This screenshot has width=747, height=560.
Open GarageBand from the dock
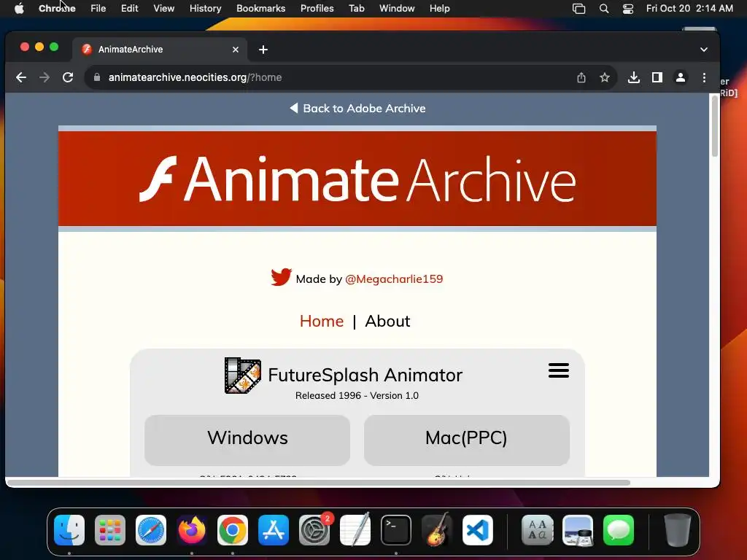(437, 530)
